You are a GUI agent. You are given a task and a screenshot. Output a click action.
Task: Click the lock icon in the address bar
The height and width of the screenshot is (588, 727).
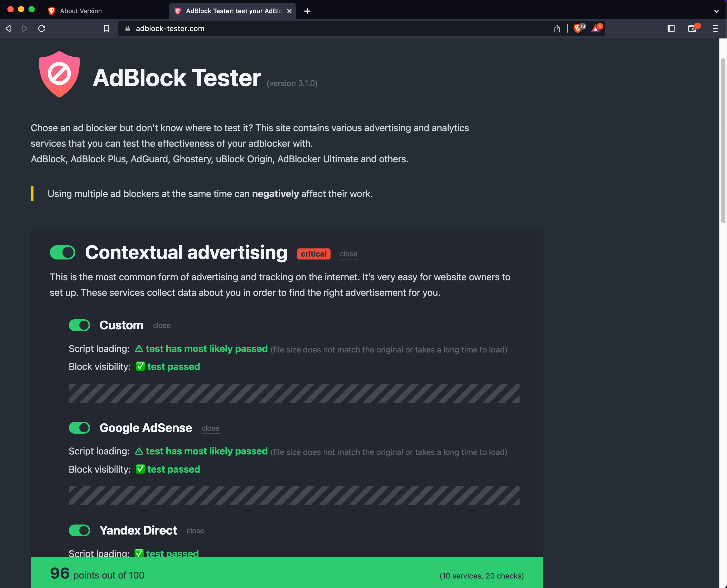pos(127,28)
